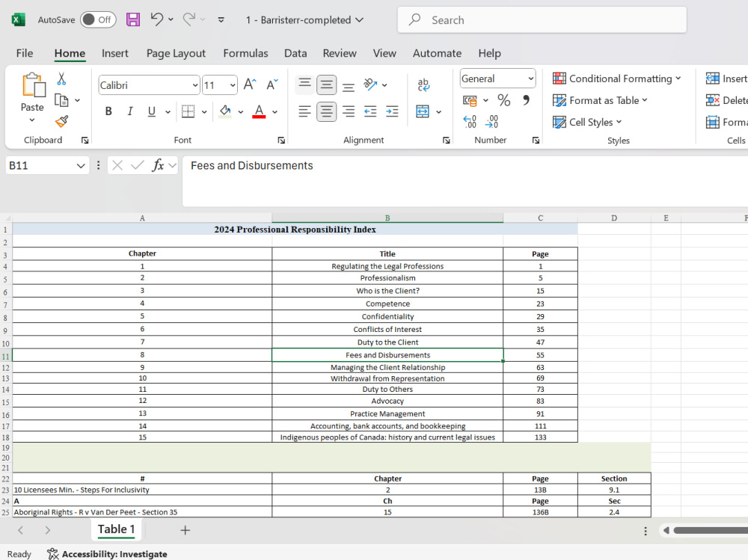Open General number format dropdown

(531, 79)
